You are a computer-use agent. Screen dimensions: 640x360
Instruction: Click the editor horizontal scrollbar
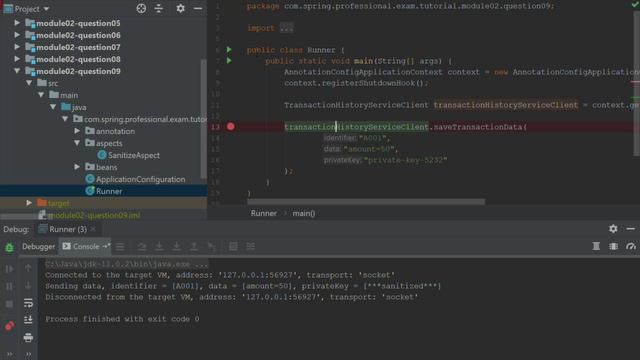coord(366,202)
